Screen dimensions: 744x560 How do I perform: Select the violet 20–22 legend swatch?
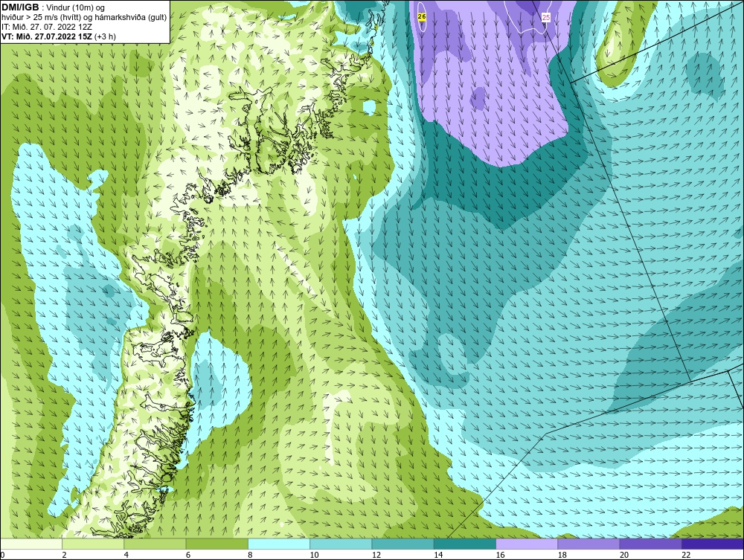tap(650, 544)
